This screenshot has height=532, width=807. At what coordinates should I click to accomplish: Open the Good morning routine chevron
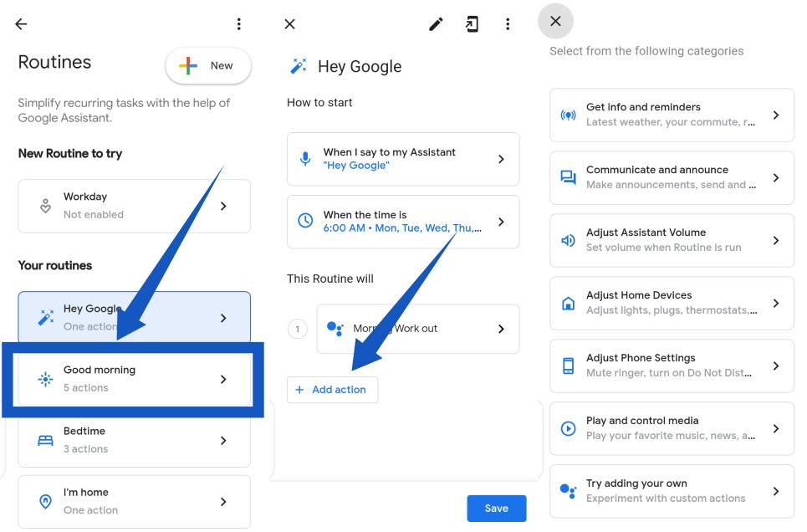[x=223, y=380]
